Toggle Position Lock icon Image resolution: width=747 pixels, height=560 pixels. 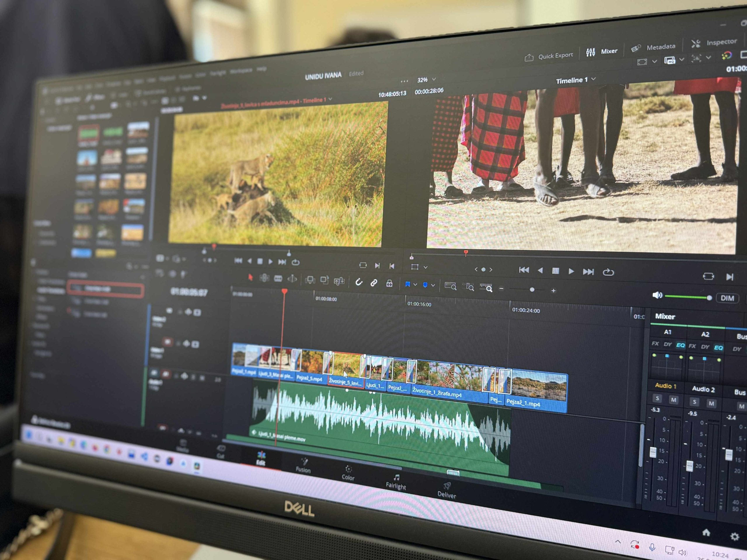389,283
